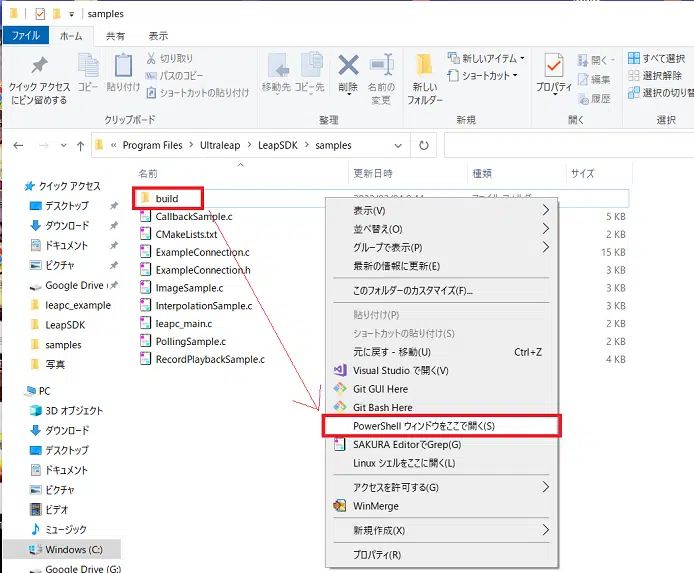
Task: Choose Visual Studio で開く in context menu
Action: coord(400,370)
